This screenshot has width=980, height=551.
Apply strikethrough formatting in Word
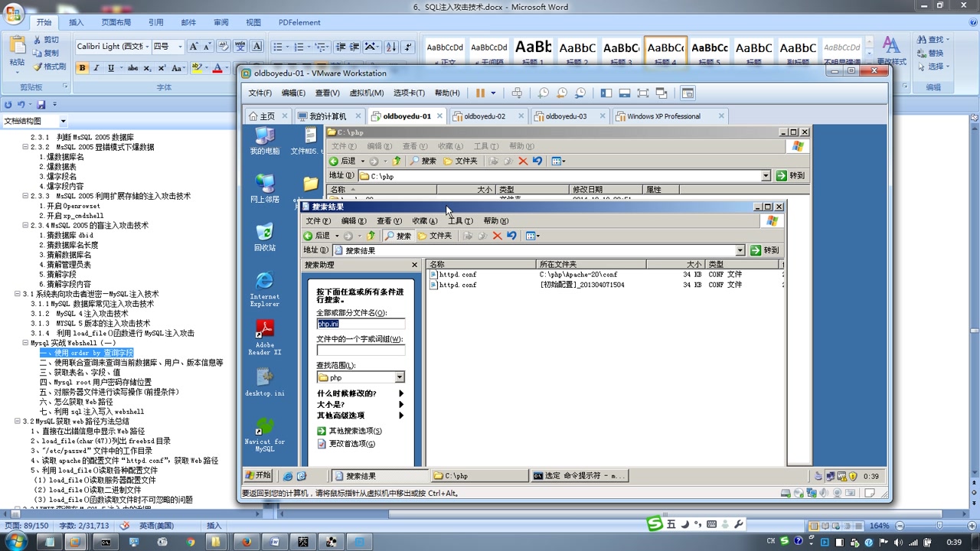[x=132, y=68]
